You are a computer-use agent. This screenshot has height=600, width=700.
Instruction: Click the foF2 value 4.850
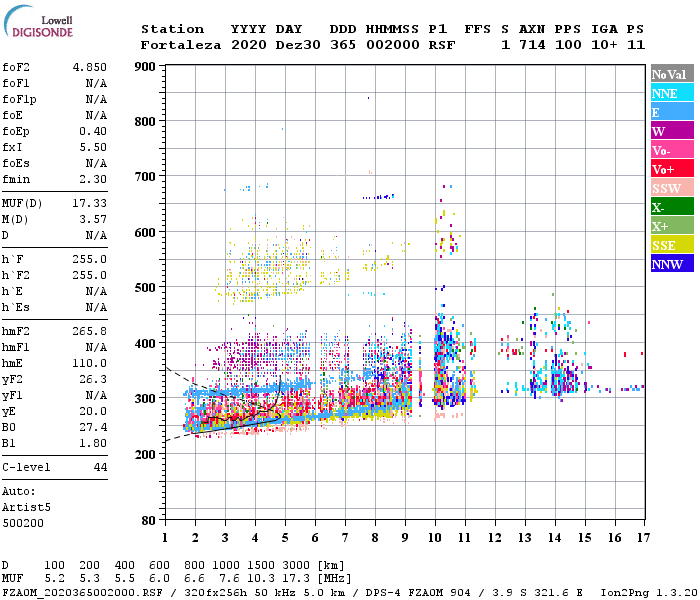pos(90,67)
